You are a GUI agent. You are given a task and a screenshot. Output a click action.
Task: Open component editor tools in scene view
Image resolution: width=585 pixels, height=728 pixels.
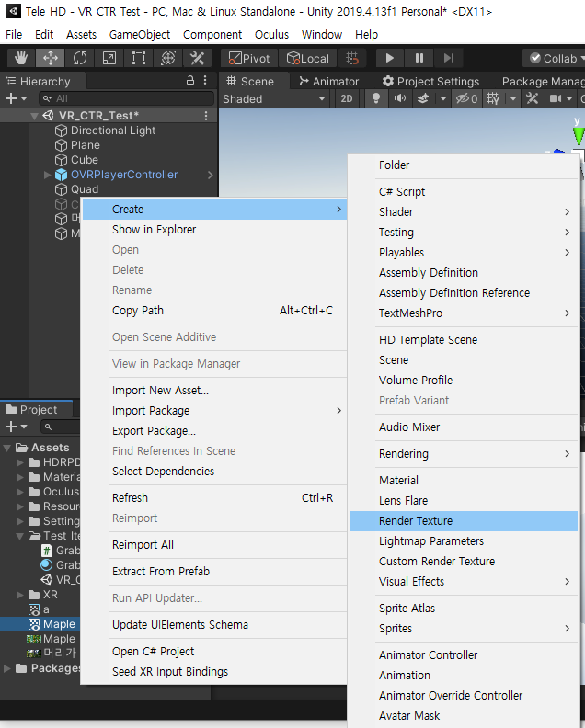(532, 98)
